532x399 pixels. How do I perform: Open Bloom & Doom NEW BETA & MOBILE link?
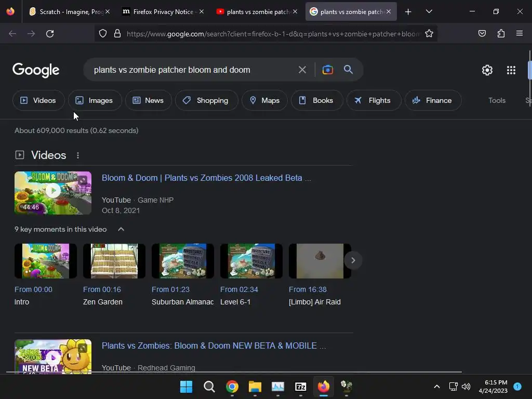coord(214,345)
